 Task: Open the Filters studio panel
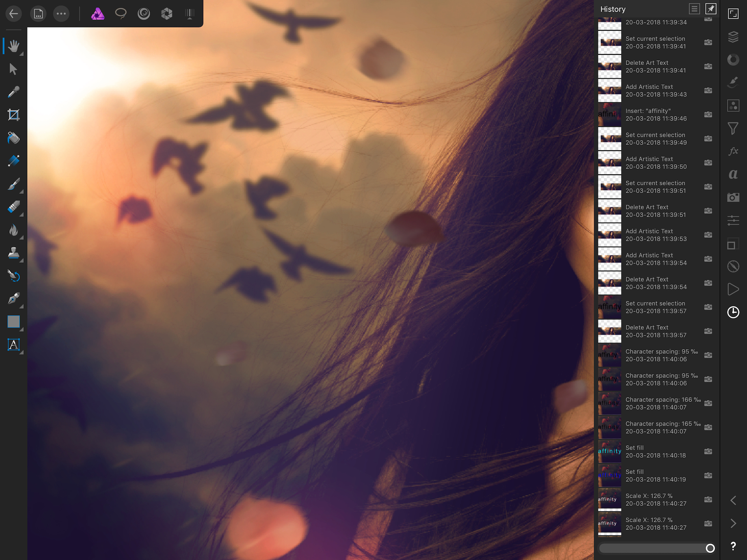[733, 128]
